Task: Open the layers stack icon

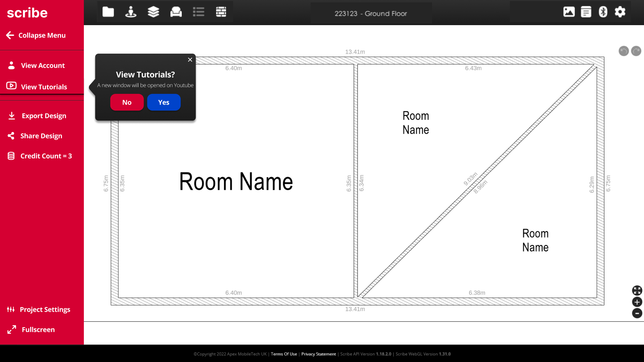Action: pyautogui.click(x=153, y=12)
